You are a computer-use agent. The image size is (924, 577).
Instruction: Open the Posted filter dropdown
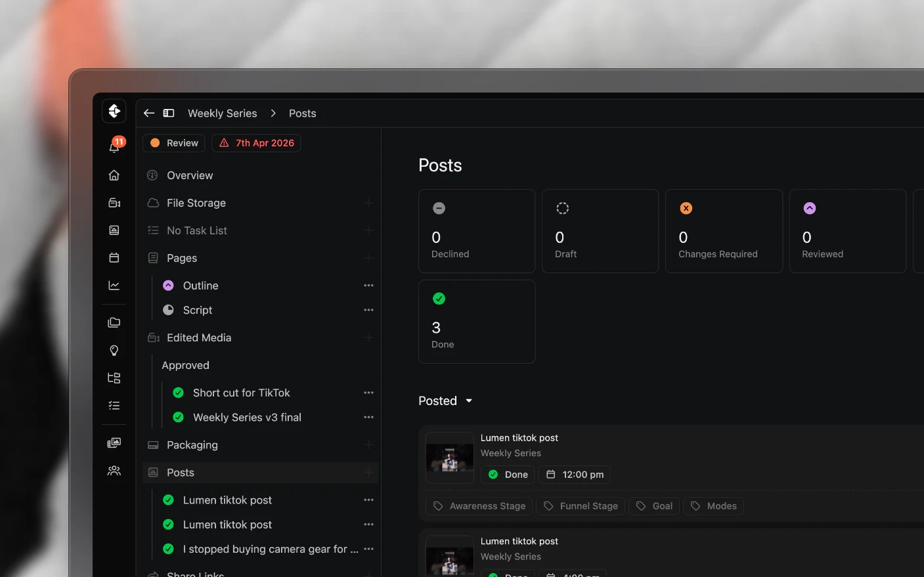(446, 401)
